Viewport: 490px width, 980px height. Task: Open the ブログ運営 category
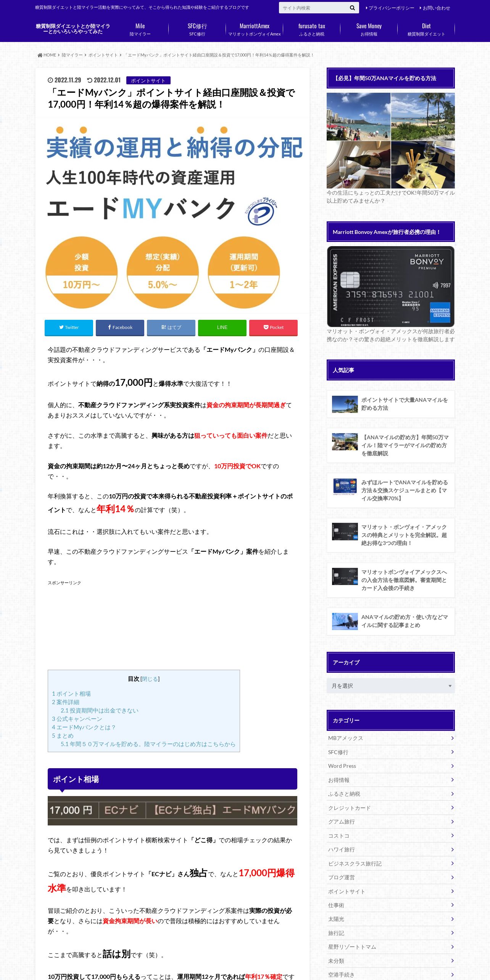click(390, 877)
